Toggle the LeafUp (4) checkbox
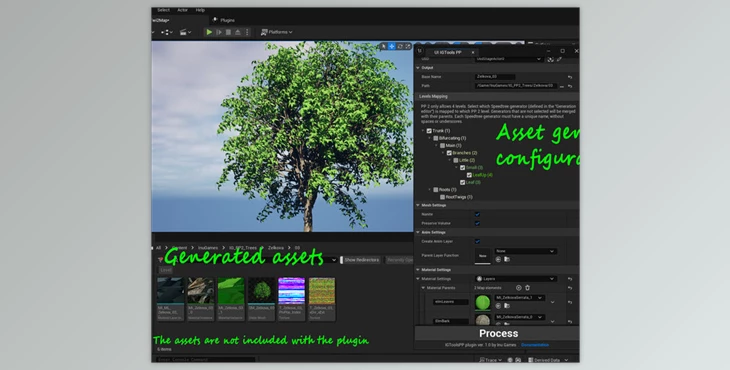This screenshot has height=370, width=730. coord(469,175)
